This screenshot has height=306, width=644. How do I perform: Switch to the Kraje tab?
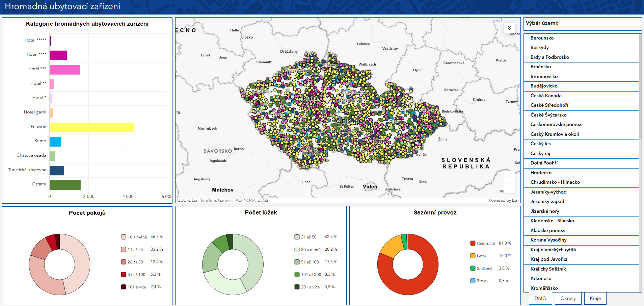[595, 298]
